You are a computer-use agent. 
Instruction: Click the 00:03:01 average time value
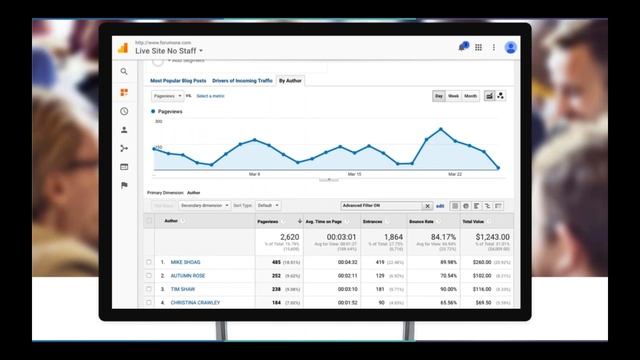(x=341, y=237)
